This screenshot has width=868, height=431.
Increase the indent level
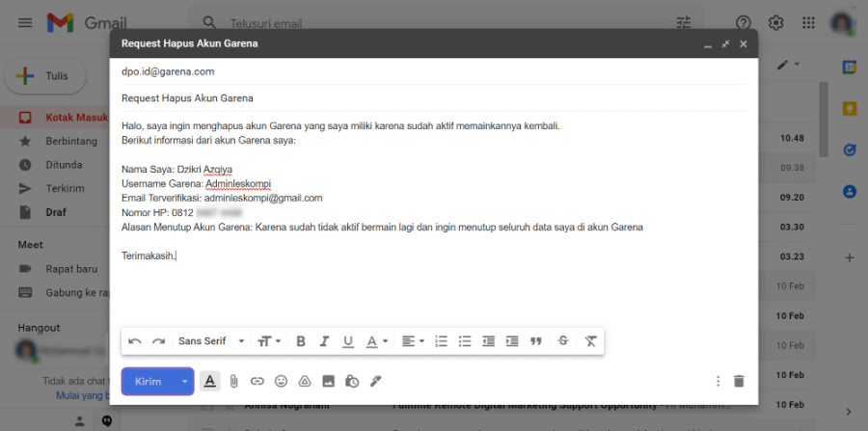512,341
